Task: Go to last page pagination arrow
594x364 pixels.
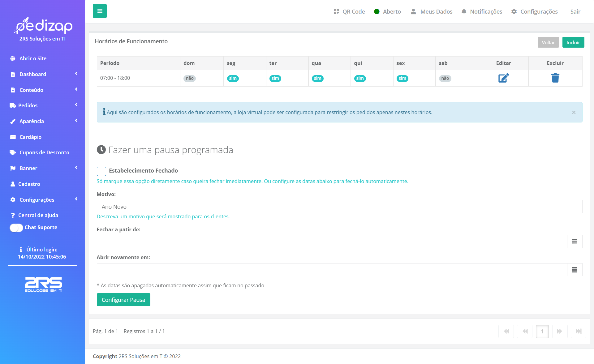Action: click(x=578, y=331)
